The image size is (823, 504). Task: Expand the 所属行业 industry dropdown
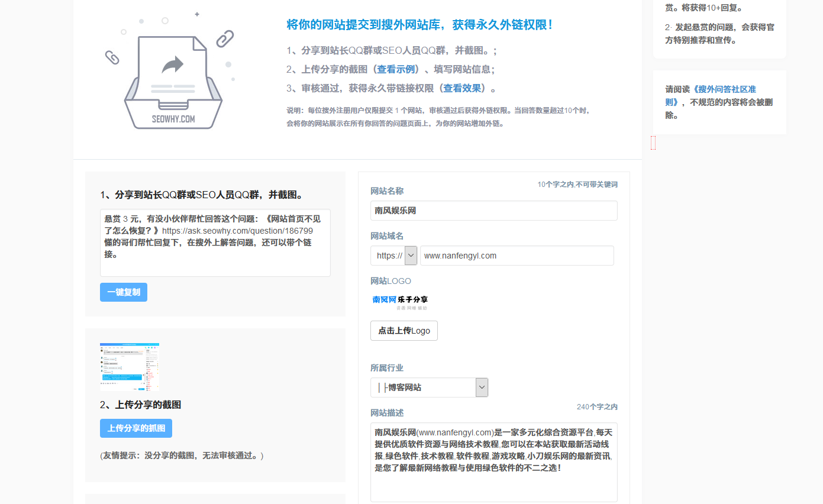[x=429, y=387]
